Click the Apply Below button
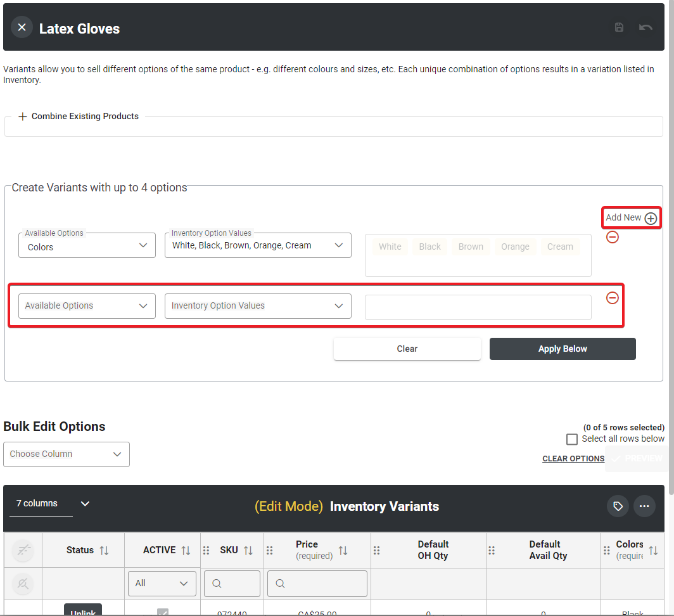 pyautogui.click(x=563, y=349)
